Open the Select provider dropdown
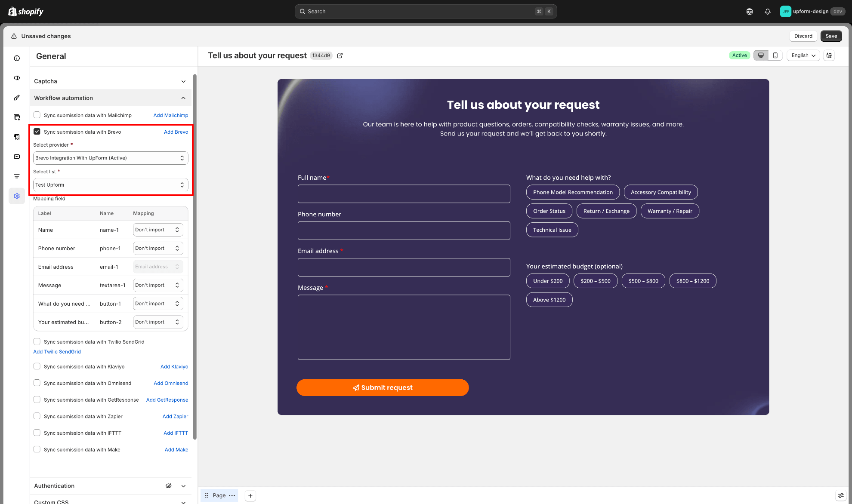 [111, 158]
